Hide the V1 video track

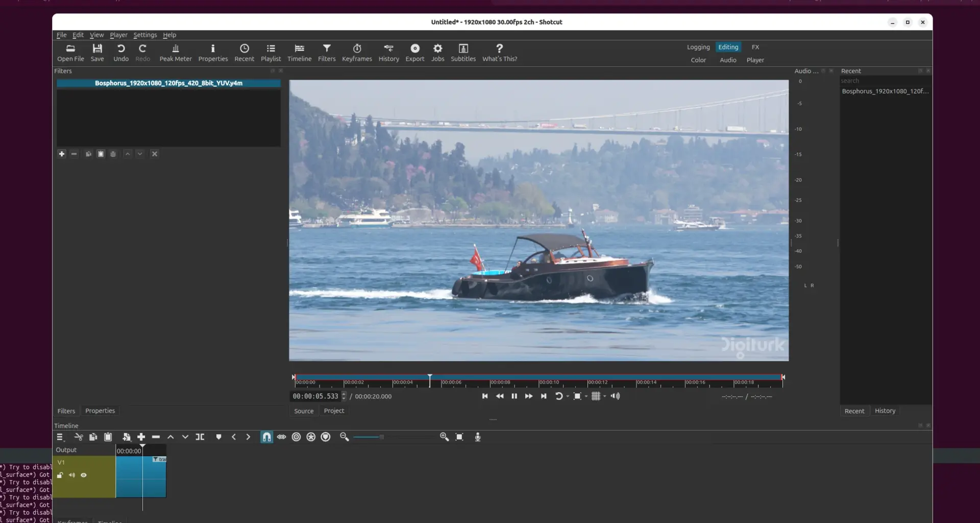[x=84, y=475]
